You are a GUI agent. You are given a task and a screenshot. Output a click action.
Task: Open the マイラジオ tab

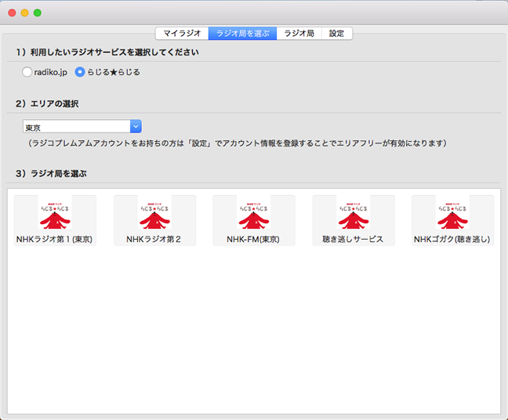pos(182,34)
